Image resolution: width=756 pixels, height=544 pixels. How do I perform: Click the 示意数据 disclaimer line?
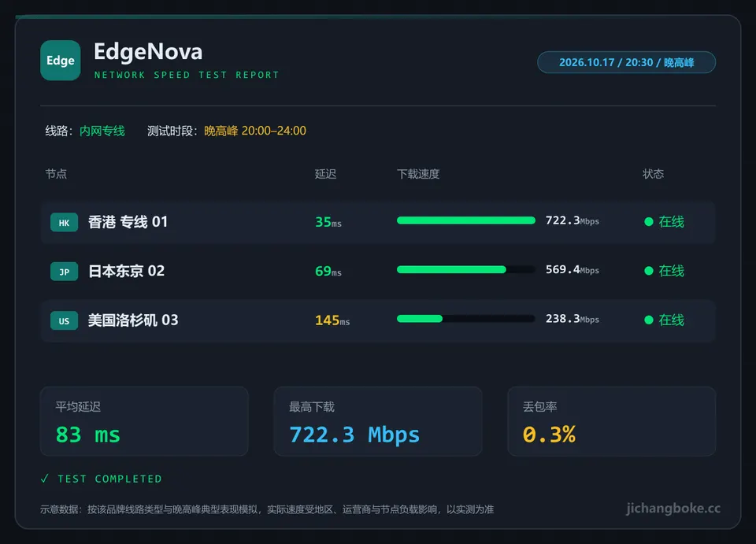(x=267, y=509)
